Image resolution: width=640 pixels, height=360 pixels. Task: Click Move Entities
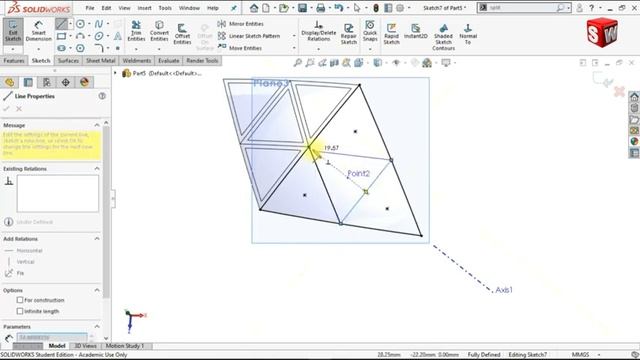pyautogui.click(x=240, y=48)
